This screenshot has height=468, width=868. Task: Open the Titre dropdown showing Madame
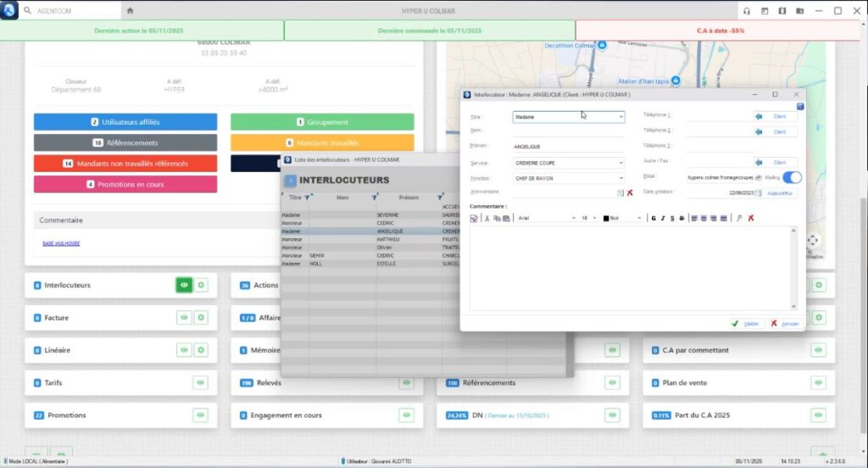coord(569,117)
